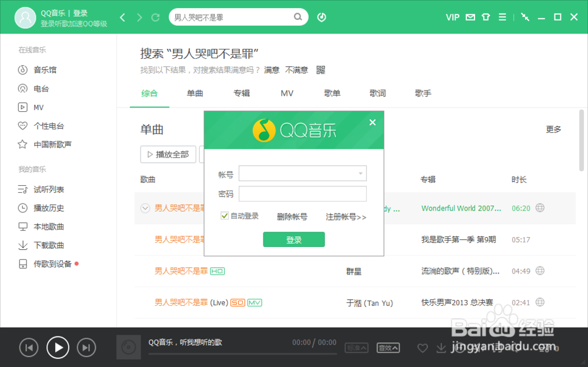
Task: Switch to the 歌词 tab
Action: [x=377, y=94]
